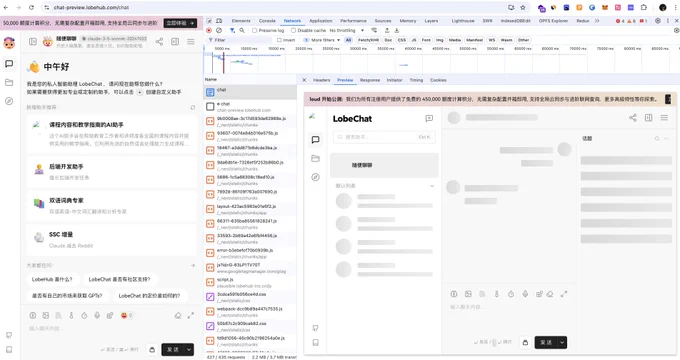Open the Response tab of the request
Screen dimensions: 680x360
pos(370,80)
